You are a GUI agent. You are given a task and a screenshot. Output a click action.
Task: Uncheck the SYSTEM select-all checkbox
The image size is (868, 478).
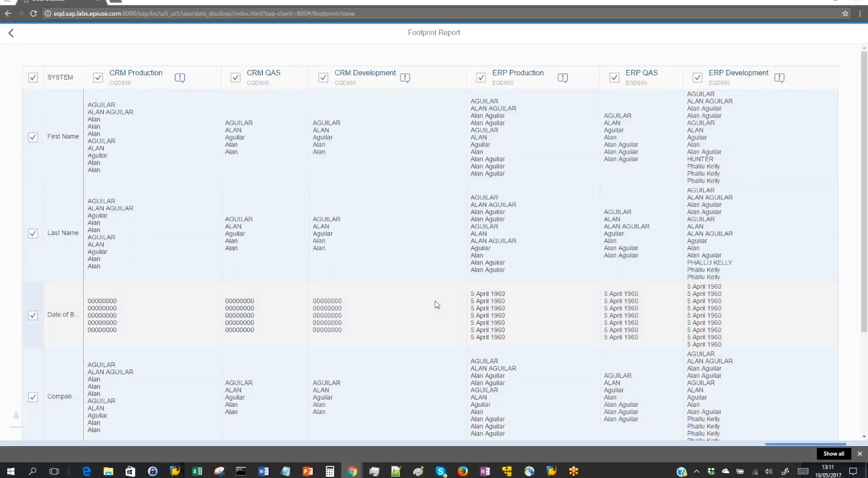click(33, 78)
